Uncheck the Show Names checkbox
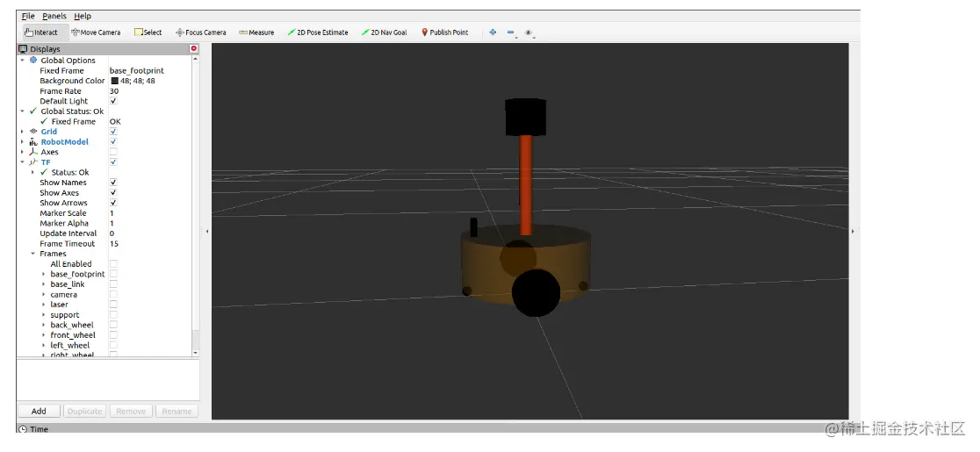Image resolution: width=980 pixels, height=452 pixels. point(113,183)
